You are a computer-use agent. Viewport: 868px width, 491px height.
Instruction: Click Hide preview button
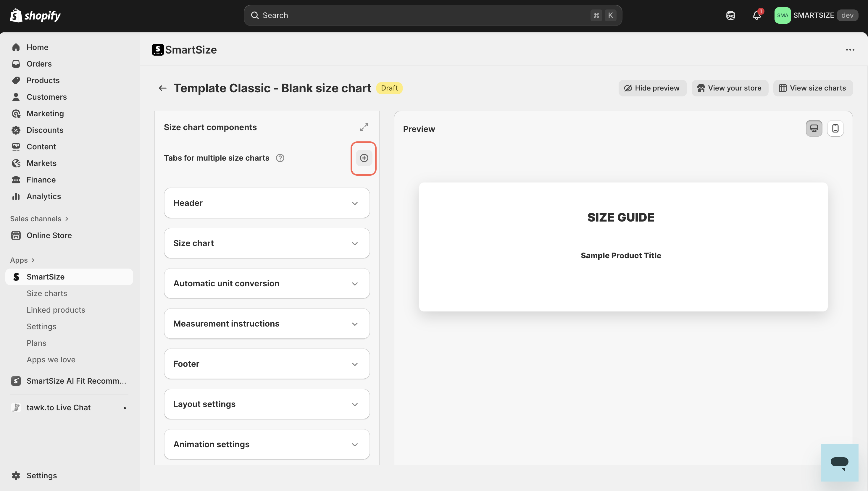652,88
